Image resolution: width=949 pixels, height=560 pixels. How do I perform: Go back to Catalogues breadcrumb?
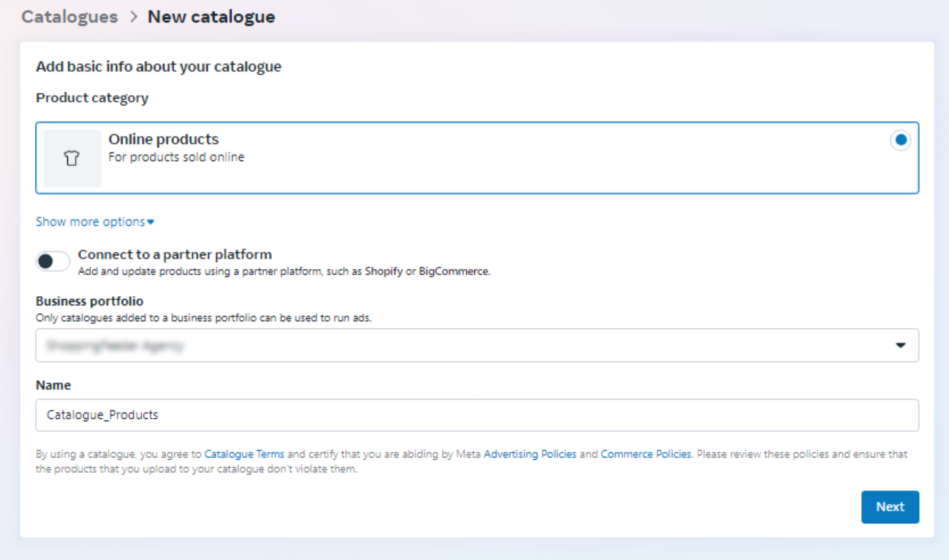pyautogui.click(x=70, y=17)
